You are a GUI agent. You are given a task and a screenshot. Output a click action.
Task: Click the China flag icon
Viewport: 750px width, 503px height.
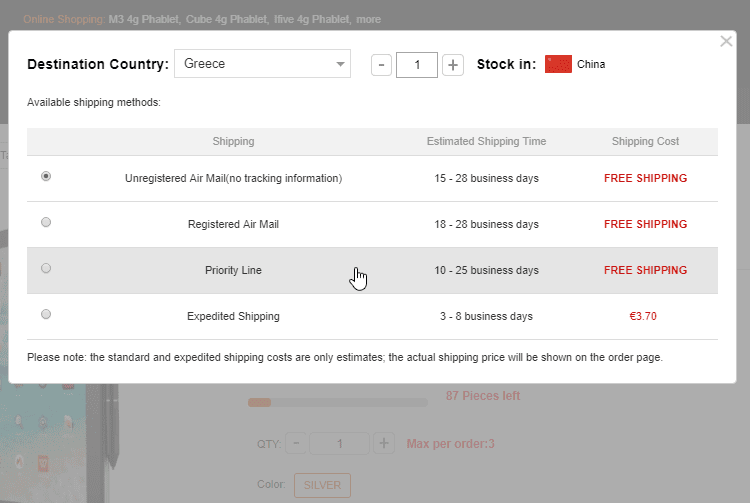tap(558, 64)
